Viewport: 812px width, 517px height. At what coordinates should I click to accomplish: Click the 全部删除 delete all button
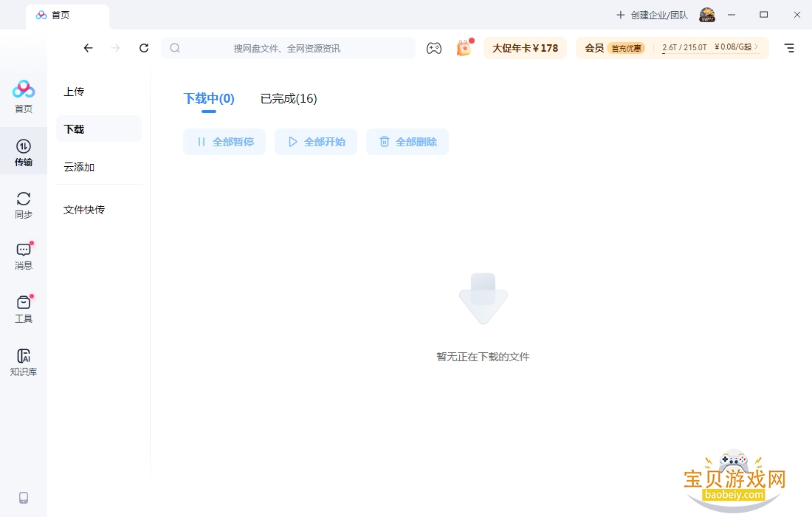407,142
